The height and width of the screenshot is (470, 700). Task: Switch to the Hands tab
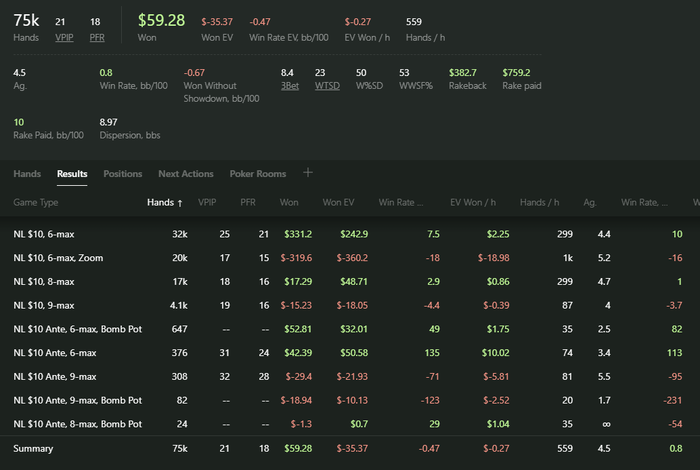point(27,174)
